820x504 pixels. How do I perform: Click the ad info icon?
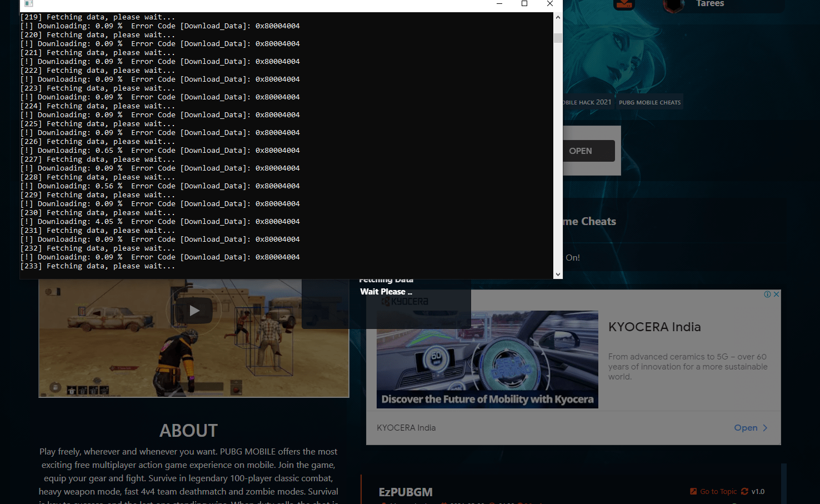[767, 294]
